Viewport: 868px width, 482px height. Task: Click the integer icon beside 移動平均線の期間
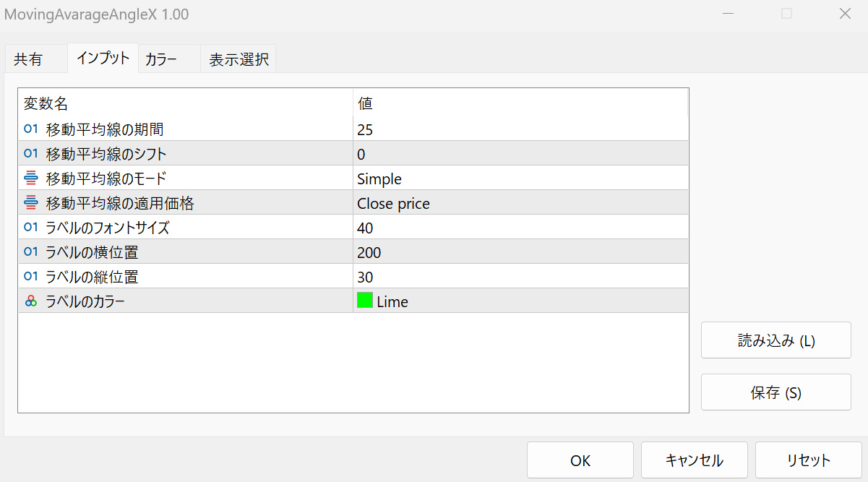30,129
